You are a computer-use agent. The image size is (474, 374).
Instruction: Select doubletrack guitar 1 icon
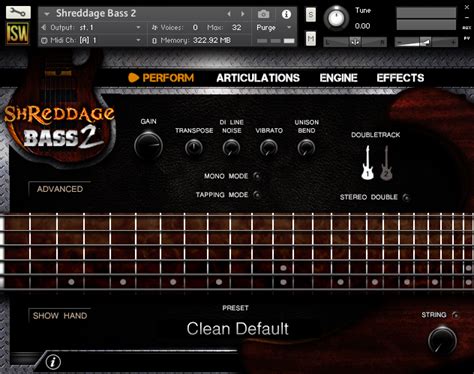367,163
